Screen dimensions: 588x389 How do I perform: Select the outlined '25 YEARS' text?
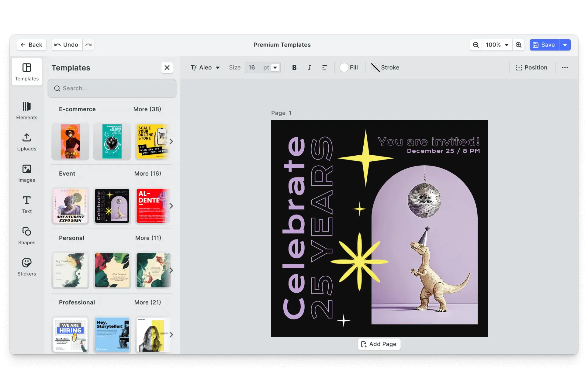(x=322, y=227)
